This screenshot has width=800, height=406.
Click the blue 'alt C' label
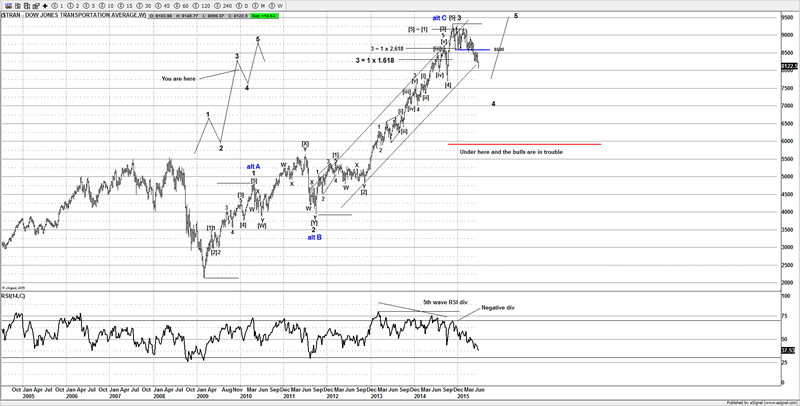pos(439,18)
